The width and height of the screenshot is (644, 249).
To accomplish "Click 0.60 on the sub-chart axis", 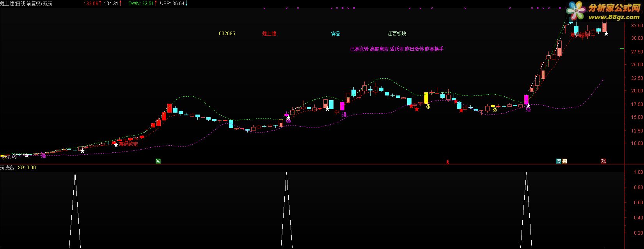I will (638, 203).
